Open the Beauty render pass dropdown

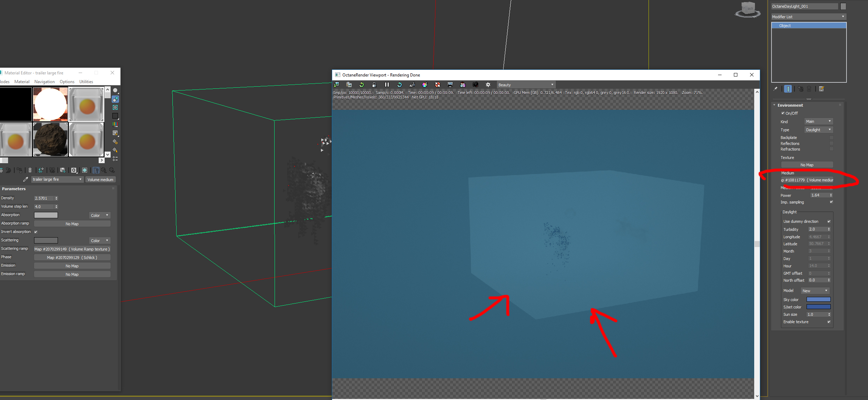[x=526, y=85]
